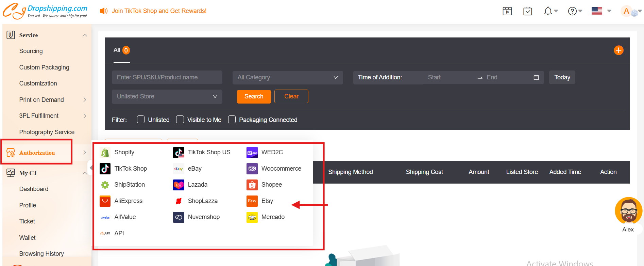Image resolution: width=644 pixels, height=266 pixels.
Task: Open the language flag dropdown arrow
Action: (609, 11)
